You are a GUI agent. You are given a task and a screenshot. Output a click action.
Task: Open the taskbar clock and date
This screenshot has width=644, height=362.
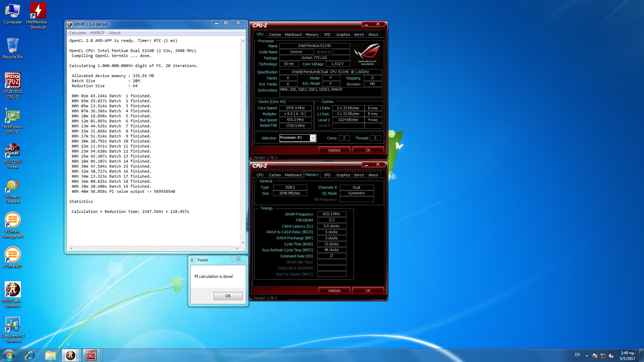point(627,356)
